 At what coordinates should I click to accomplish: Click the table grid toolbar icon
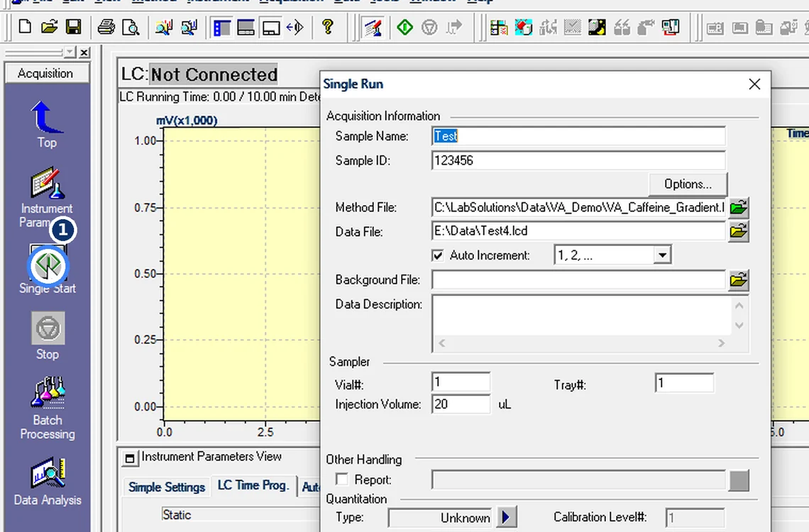[499, 27]
